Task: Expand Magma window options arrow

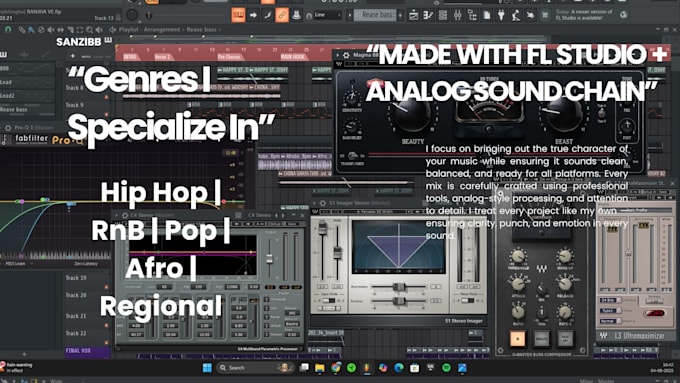Action: click(x=338, y=55)
